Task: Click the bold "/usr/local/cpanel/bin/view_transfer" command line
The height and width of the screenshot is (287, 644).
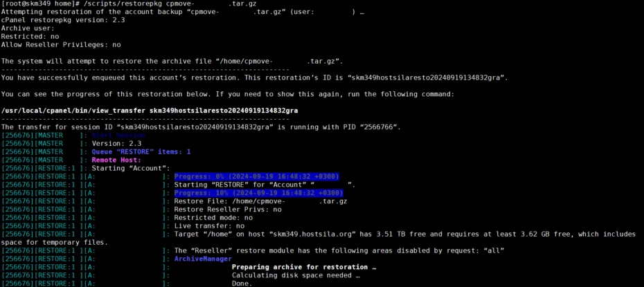Action: click(150, 111)
